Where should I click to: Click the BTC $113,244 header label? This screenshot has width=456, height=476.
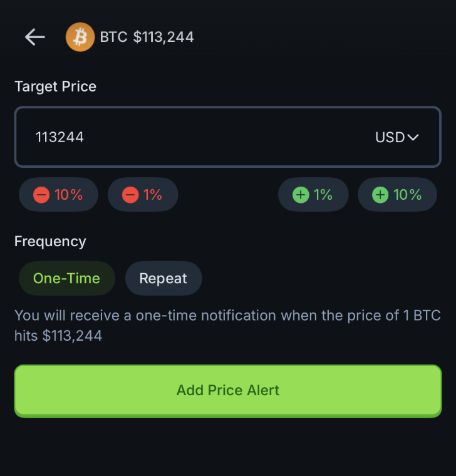pyautogui.click(x=147, y=38)
